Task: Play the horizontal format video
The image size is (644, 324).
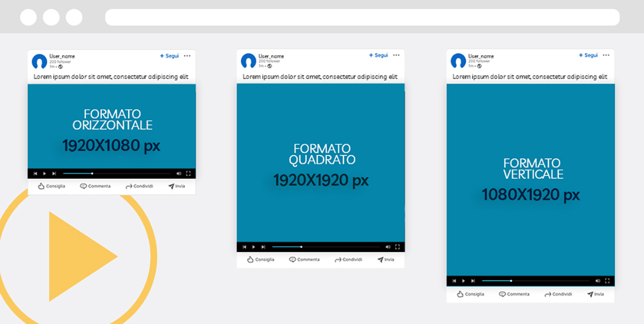Action: 45,174
